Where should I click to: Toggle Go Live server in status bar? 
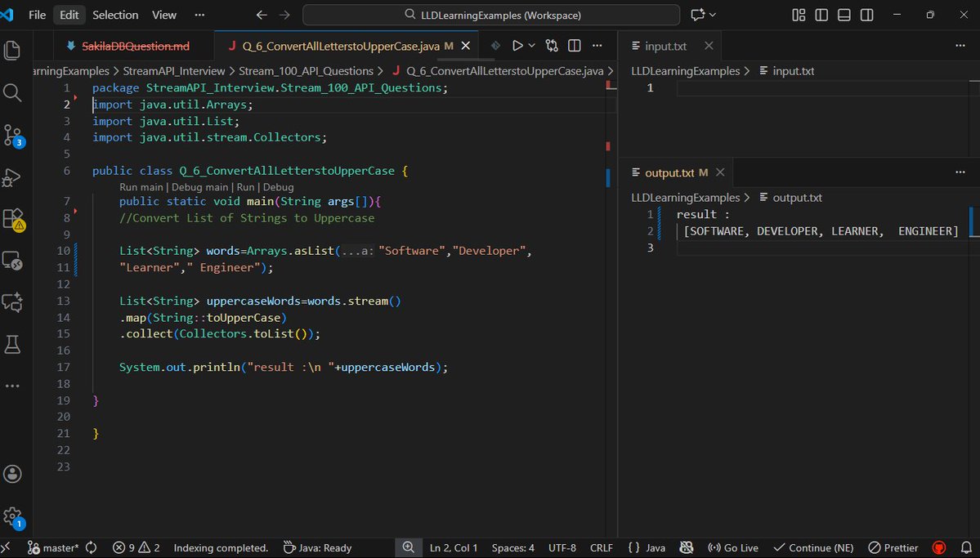pyautogui.click(x=732, y=547)
